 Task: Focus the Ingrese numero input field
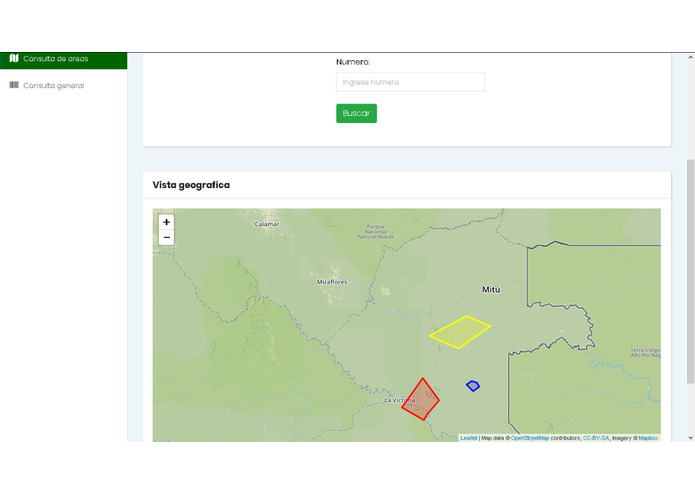tap(410, 82)
